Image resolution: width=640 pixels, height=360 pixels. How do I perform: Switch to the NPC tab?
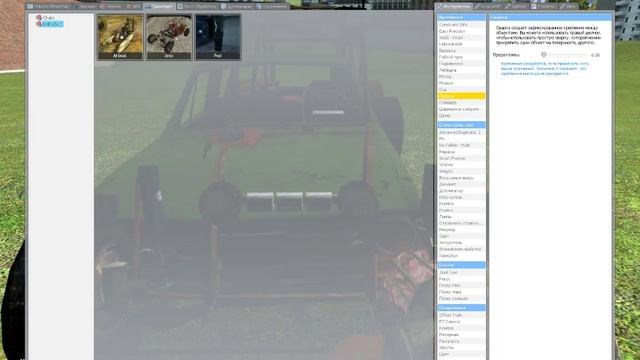(x=133, y=7)
